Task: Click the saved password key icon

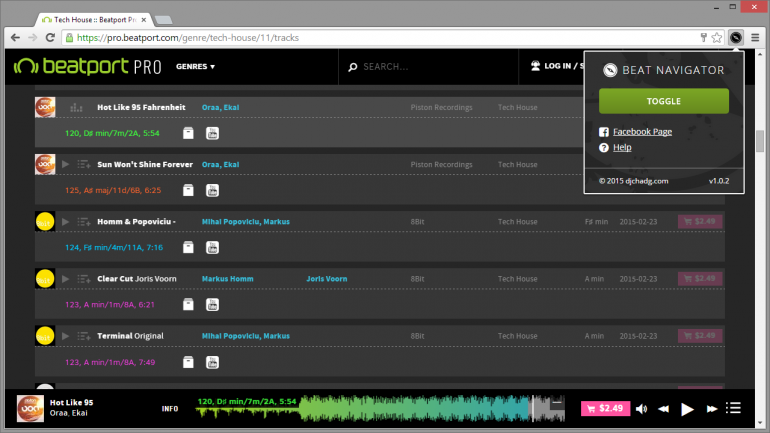Action: pyautogui.click(x=704, y=37)
